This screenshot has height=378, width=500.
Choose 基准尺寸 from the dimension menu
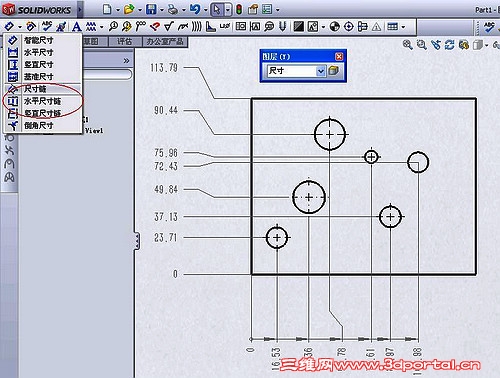pos(42,77)
